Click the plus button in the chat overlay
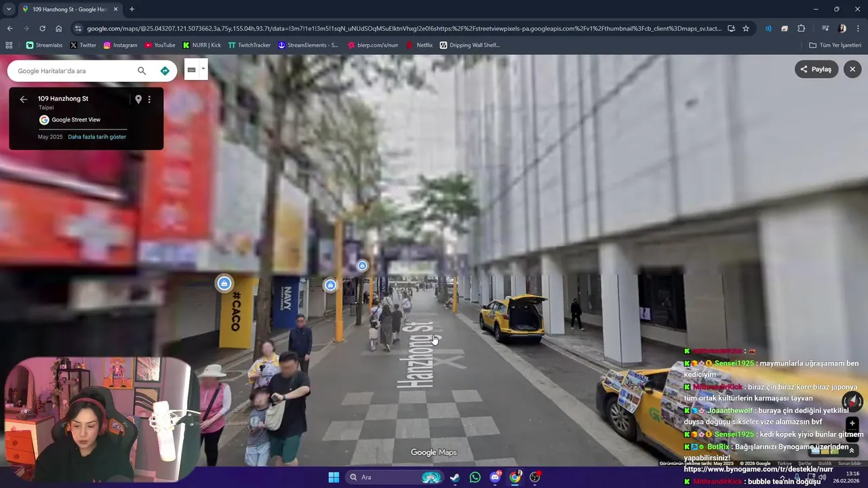The image size is (868, 488). (852, 424)
